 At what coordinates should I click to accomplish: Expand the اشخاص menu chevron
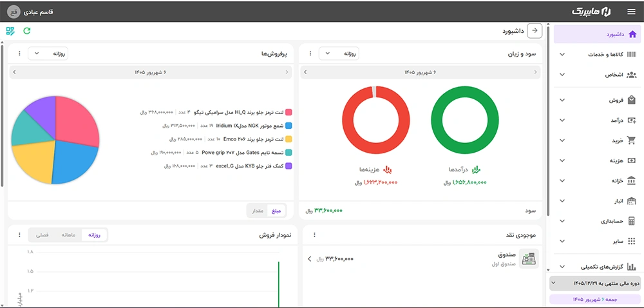click(563, 75)
